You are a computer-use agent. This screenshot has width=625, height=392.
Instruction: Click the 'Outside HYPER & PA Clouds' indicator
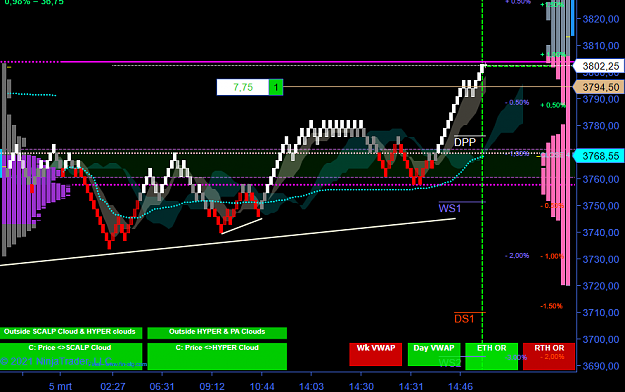point(217,332)
